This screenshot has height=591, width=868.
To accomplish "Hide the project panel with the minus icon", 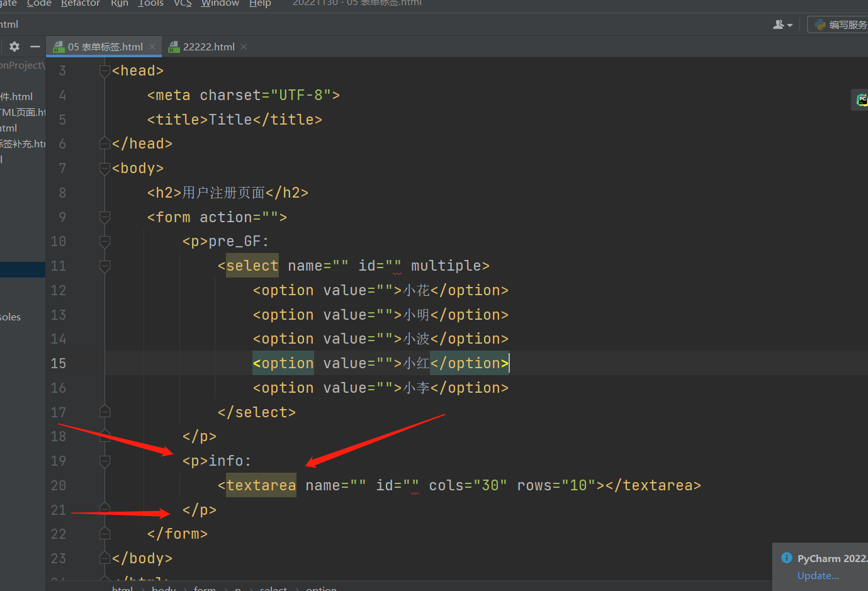I will (35, 47).
